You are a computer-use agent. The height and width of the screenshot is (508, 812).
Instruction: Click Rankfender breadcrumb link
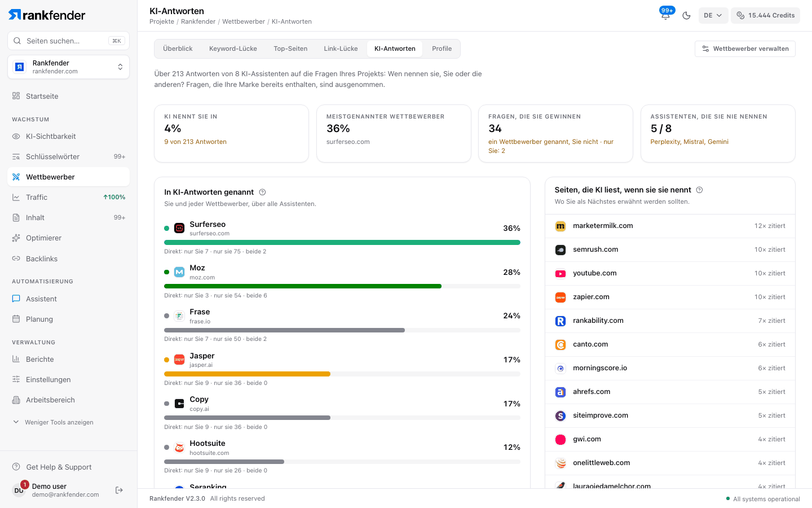click(198, 21)
